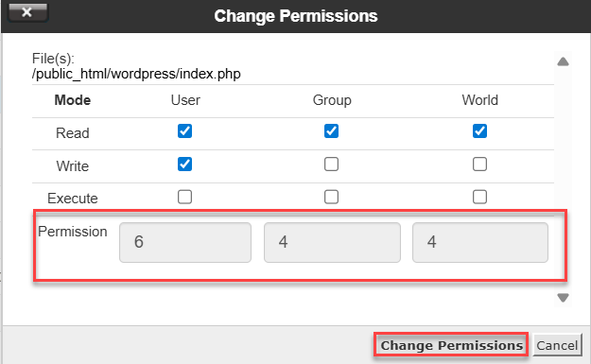
Task: Enable Write permission for World
Action: pyautogui.click(x=479, y=164)
